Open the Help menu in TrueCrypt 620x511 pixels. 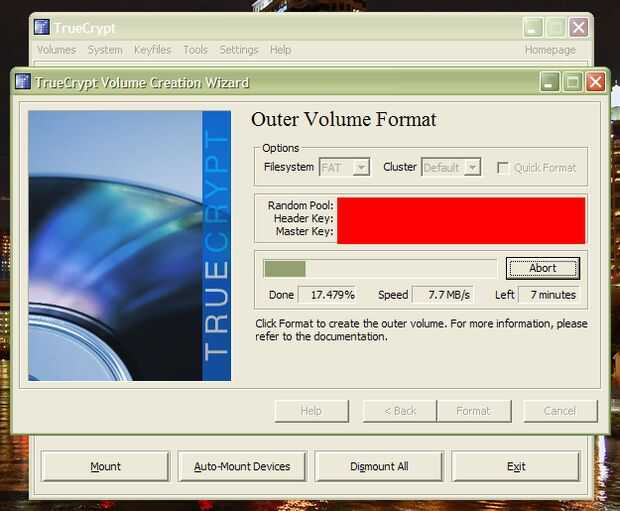pyautogui.click(x=280, y=50)
